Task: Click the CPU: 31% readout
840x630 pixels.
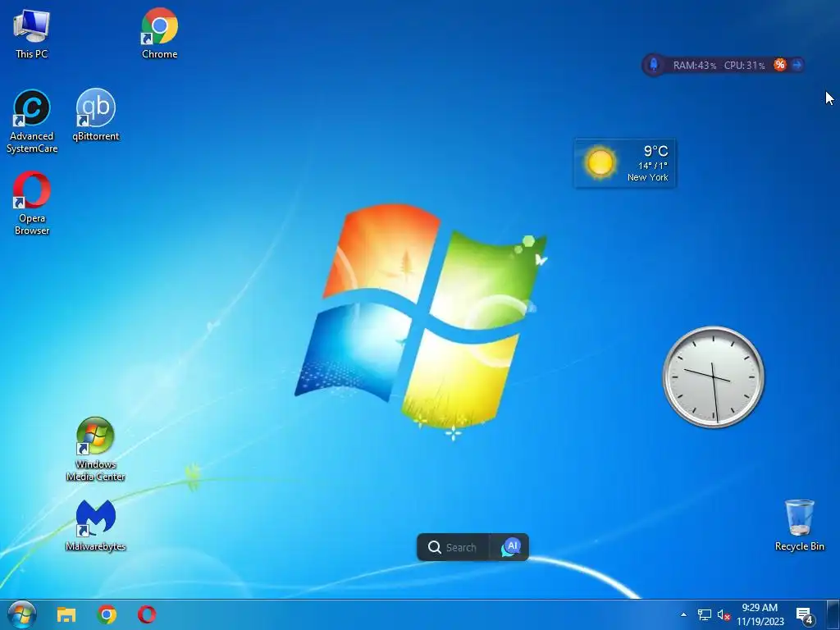Action: 744,66
